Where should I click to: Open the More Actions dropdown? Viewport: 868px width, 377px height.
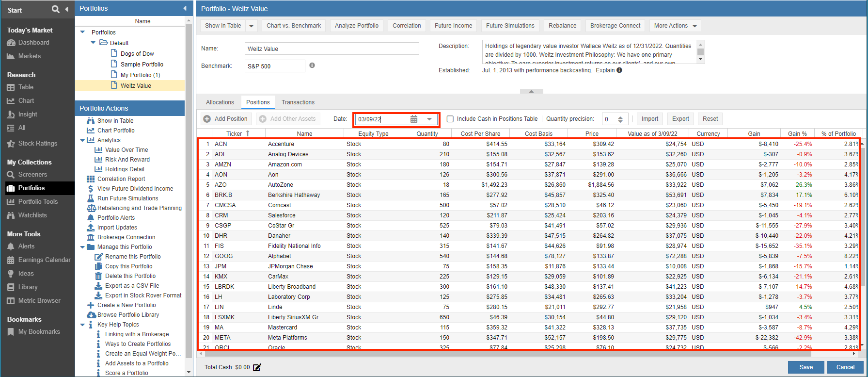pos(675,26)
